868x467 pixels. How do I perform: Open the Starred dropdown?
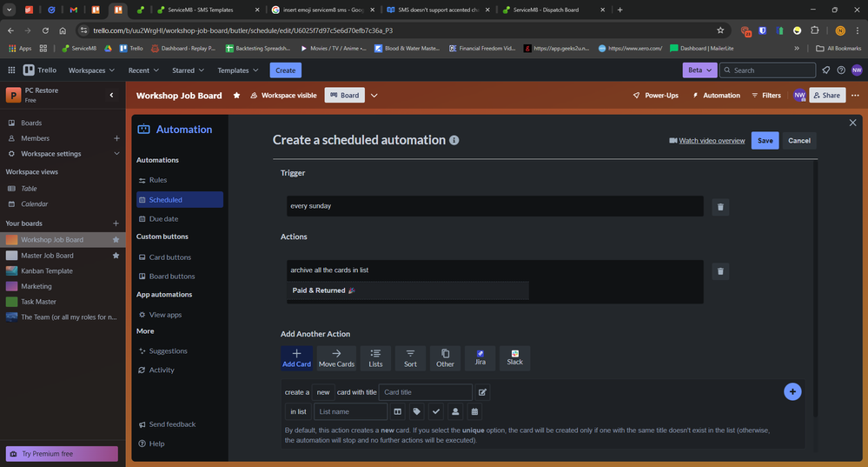(x=189, y=70)
